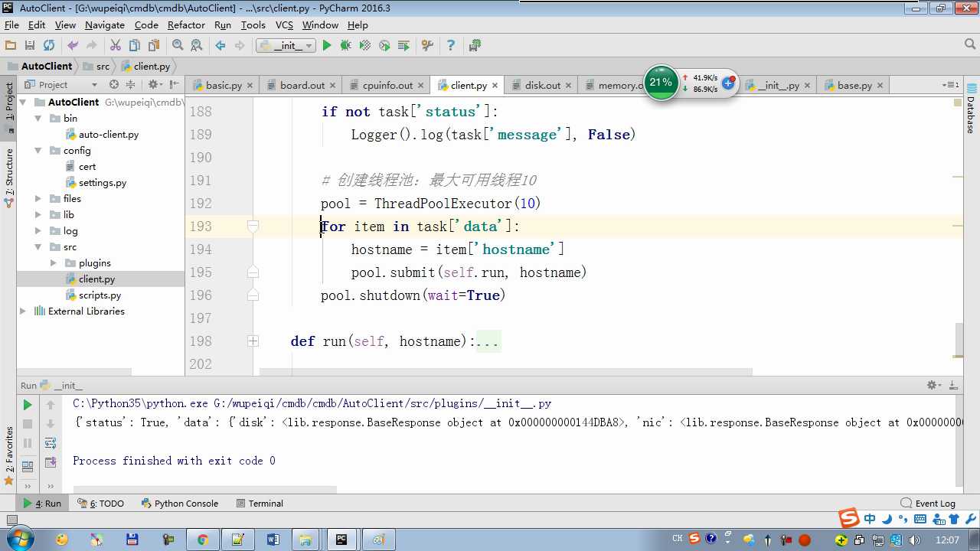
Task: Open the Refactor menu
Action: pos(186,24)
